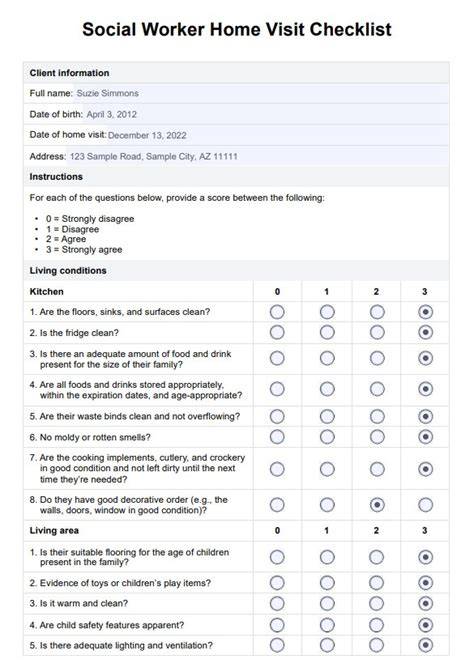The image size is (474, 672).
Task: Click the Date of birth field
Action: [266, 114]
